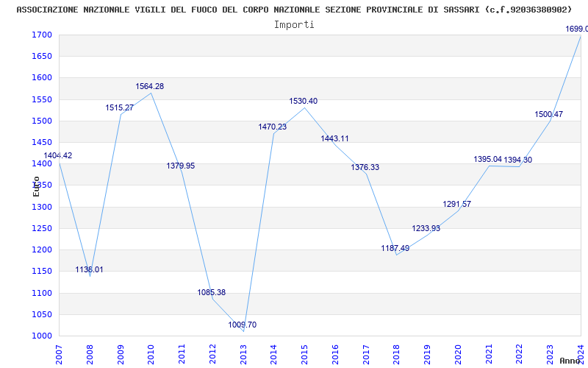Click the 1650 y-axis tick label
Image resolution: width=588 pixels, height=368 pixels.
(x=43, y=57)
